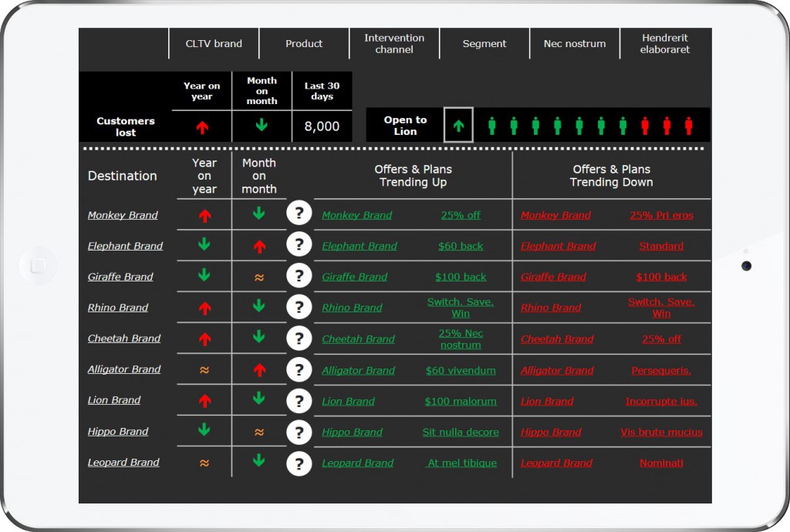This screenshot has width=790, height=532.
Task: Click the red Vis brute mucius link
Action: pyautogui.click(x=661, y=432)
